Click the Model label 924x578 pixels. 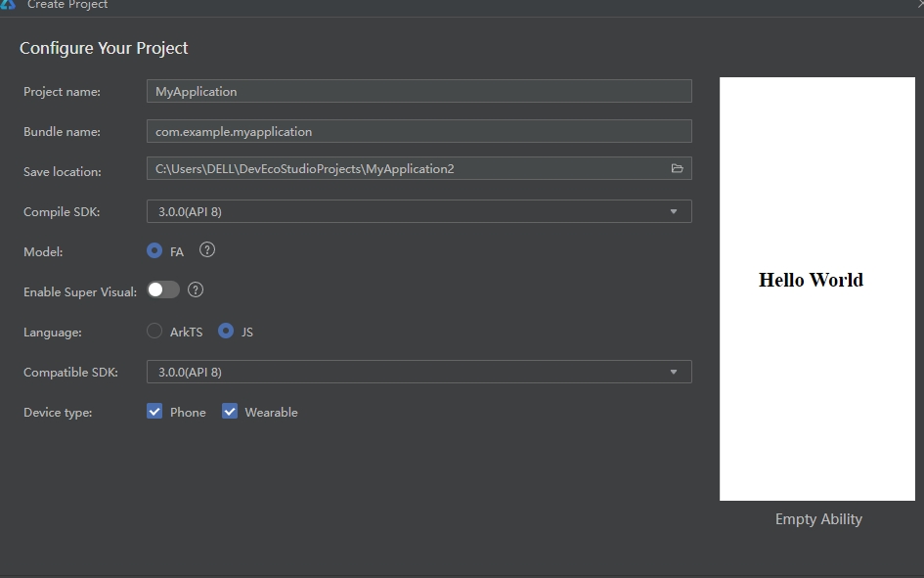click(43, 252)
